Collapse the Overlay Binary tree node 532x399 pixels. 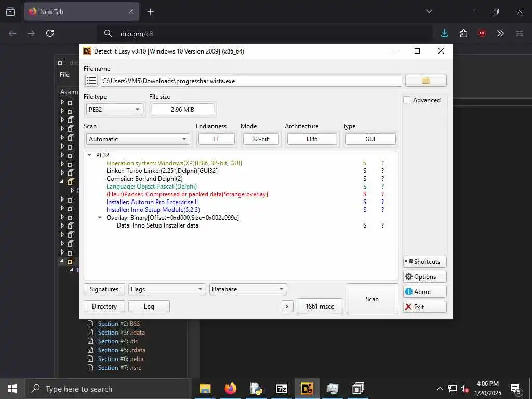pos(100,218)
